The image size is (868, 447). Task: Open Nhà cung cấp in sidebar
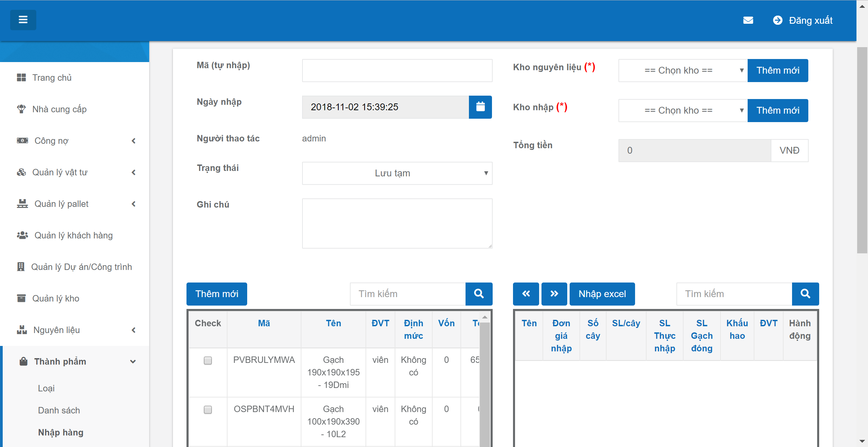coord(59,109)
